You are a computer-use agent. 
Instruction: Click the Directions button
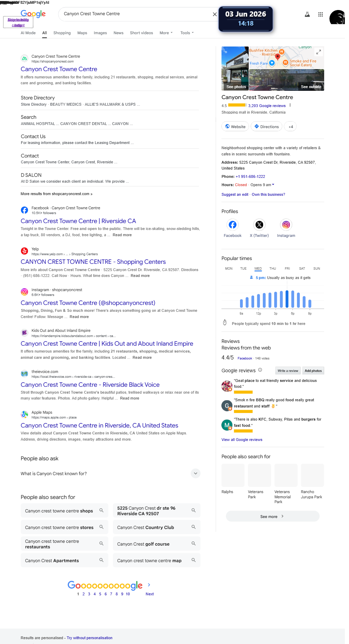(x=267, y=127)
